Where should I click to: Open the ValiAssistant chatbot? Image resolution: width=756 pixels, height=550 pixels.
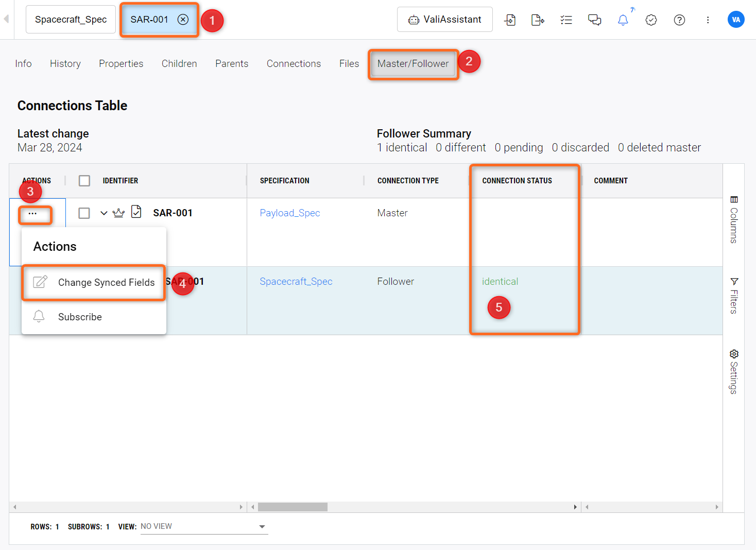pos(445,20)
